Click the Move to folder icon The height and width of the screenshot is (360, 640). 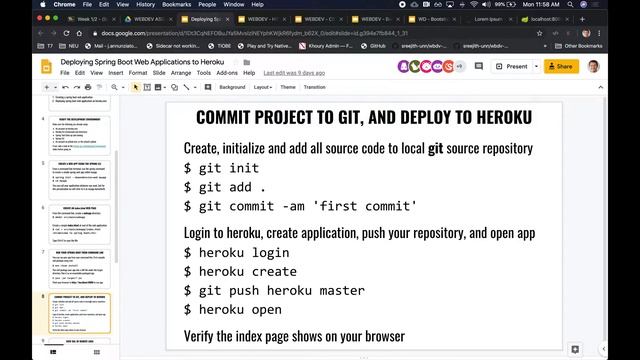tap(247, 62)
